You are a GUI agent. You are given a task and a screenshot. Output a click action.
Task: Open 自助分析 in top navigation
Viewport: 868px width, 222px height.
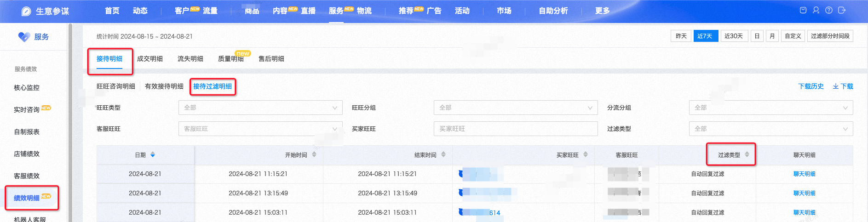[x=553, y=11]
